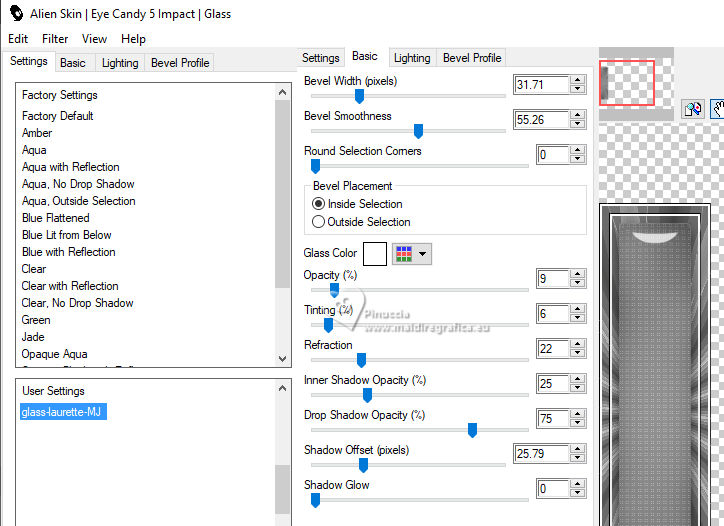Screen dimensions: 724x526
Task: Select Clear, No Drop Shadow preset
Action: [77, 303]
